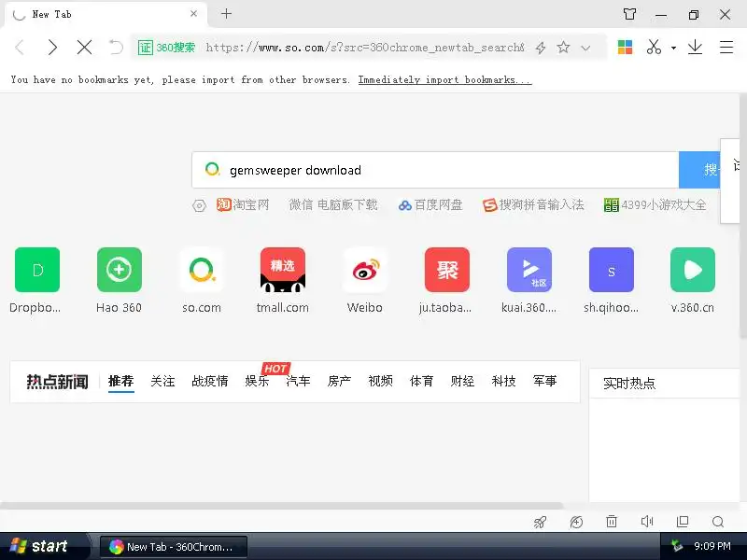Open the downloads arrow icon
The width and height of the screenshot is (747, 560).
tap(695, 47)
